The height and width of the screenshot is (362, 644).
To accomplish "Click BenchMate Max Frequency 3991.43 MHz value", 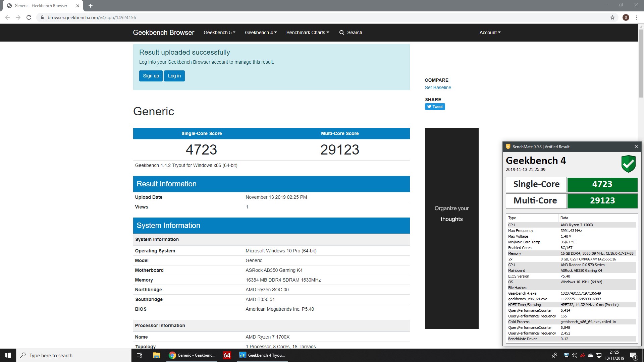I will click(571, 231).
